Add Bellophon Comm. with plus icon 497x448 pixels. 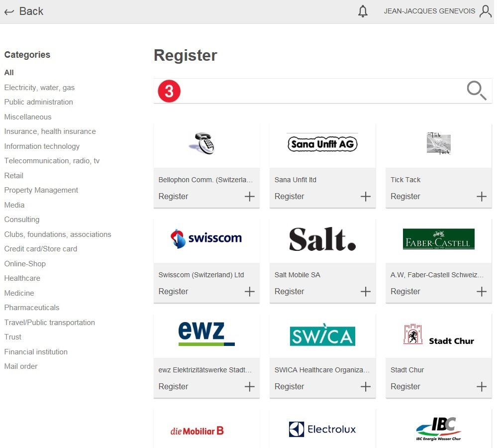pyautogui.click(x=249, y=197)
